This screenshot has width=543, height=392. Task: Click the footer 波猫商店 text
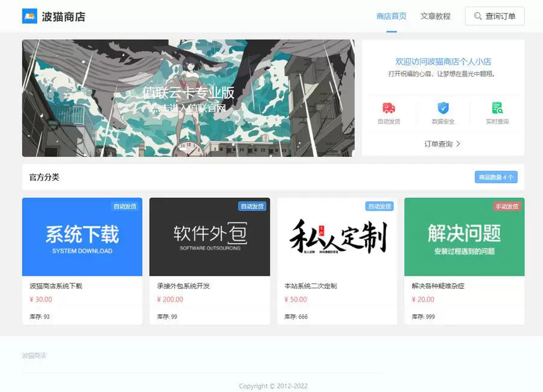[x=34, y=356]
